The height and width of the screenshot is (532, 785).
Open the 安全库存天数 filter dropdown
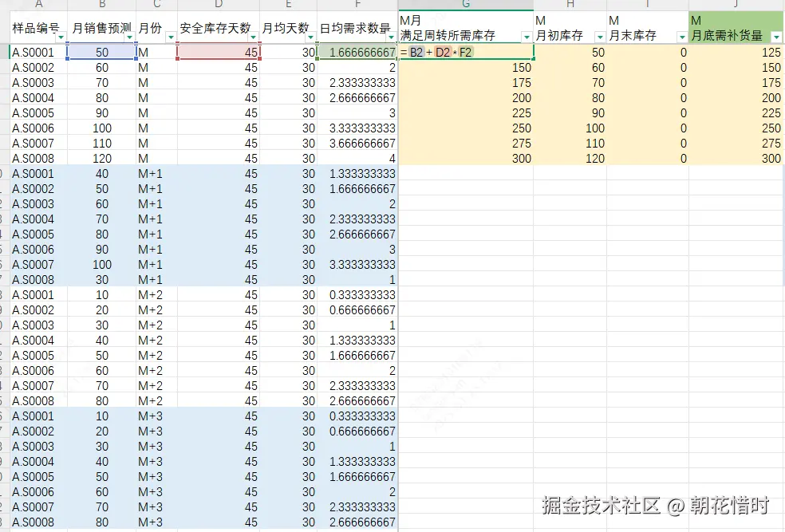[253, 37]
